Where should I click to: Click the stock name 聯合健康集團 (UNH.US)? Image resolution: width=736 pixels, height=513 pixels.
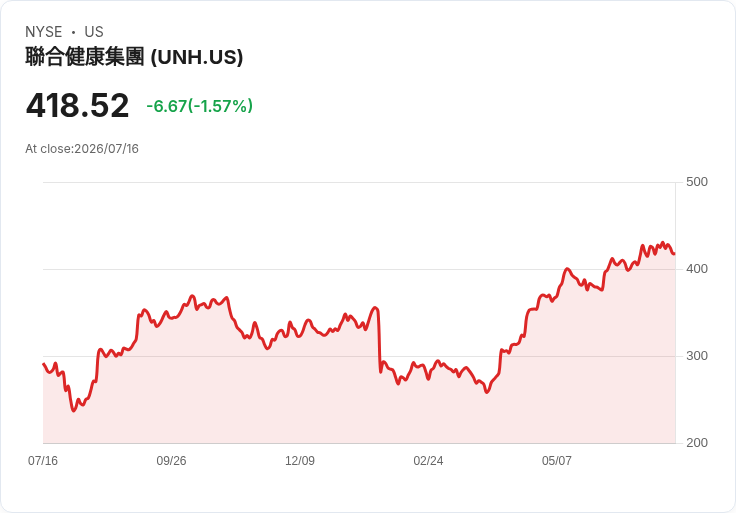(x=134, y=57)
